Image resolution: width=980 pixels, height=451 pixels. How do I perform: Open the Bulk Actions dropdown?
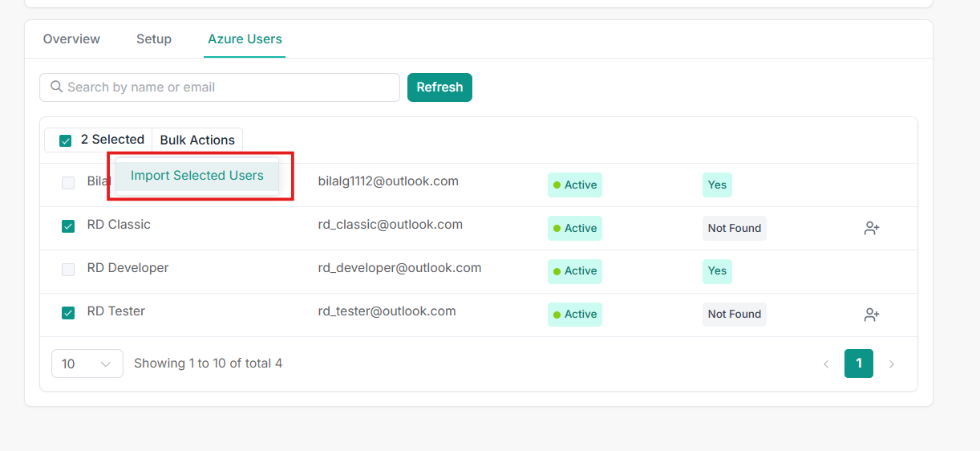click(197, 140)
